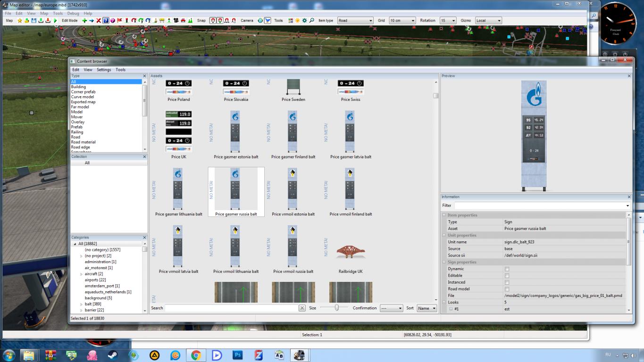Viewport: 644px width, 362px height.
Task: Open Settings menu in Content browser
Action: pyautogui.click(x=104, y=70)
